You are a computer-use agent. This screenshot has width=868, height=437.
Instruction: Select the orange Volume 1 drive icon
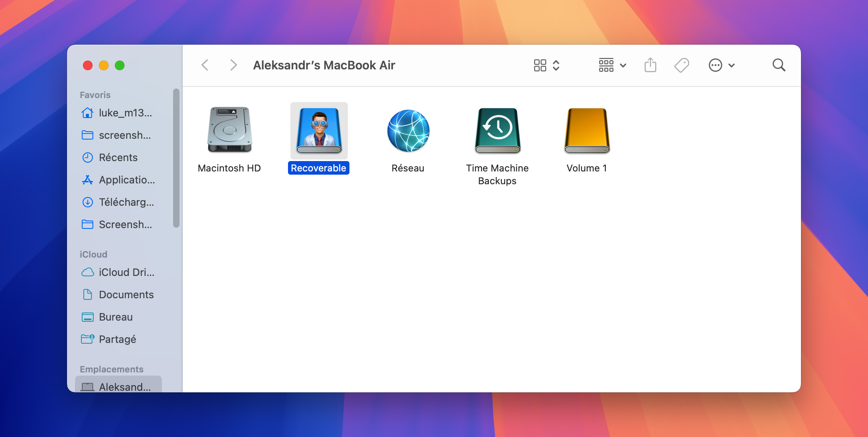[x=587, y=131]
